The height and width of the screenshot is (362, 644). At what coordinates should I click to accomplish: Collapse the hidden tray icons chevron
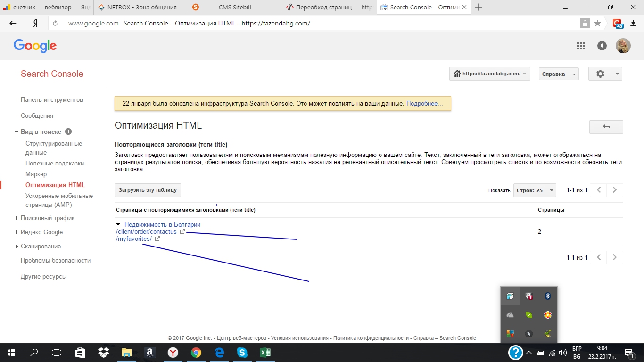[529, 353]
